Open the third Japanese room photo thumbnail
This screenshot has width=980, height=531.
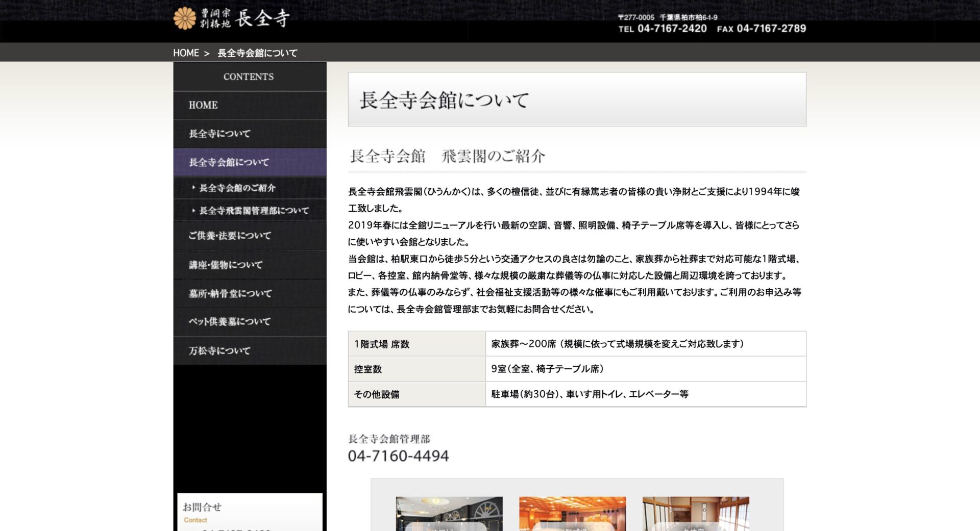pyautogui.click(x=696, y=514)
